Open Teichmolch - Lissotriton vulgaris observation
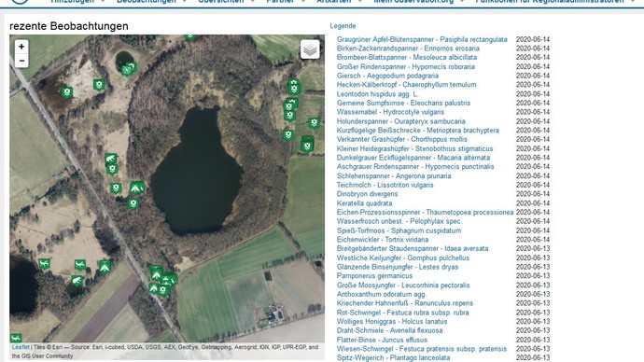 pyautogui.click(x=385, y=185)
